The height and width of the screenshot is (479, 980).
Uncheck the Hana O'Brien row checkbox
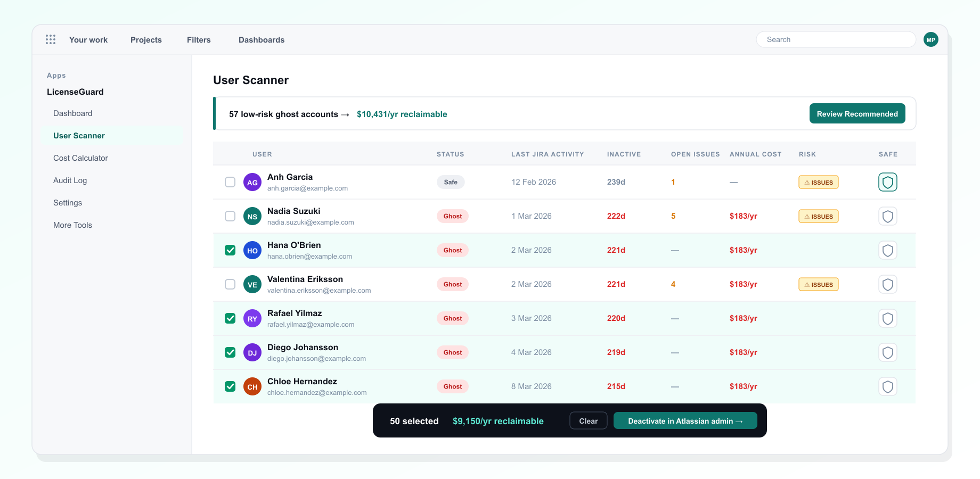230,250
